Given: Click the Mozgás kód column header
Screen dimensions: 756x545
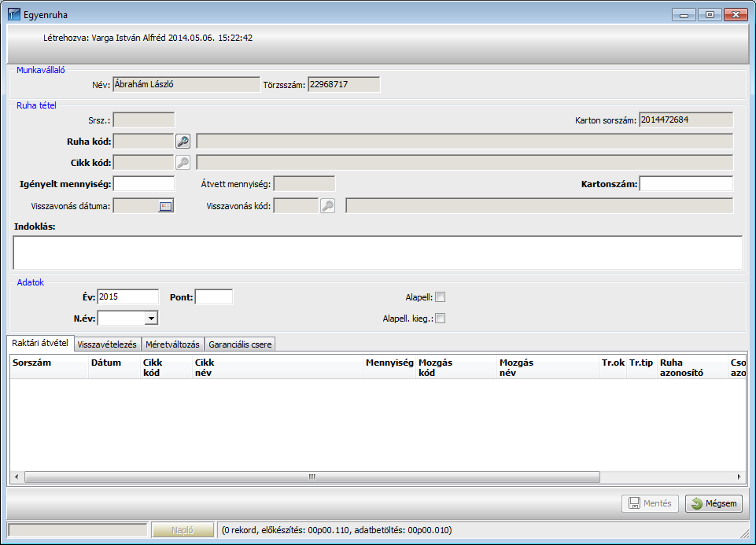Looking at the screenshot, I should click(x=456, y=367).
